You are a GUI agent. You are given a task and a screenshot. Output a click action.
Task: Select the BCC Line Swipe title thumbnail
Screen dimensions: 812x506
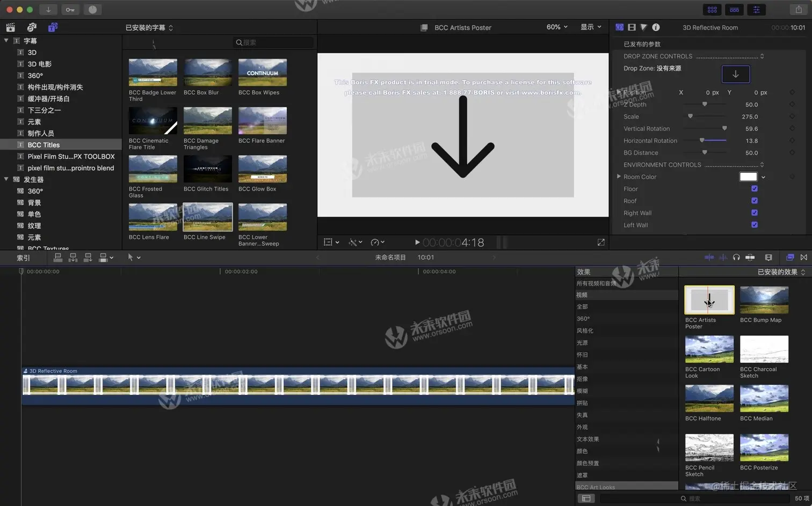[208, 217]
